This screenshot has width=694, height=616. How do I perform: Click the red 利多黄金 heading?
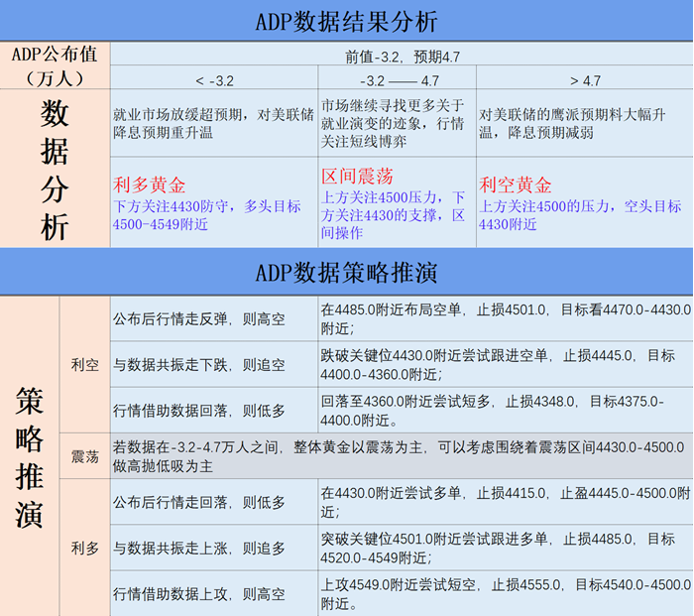pos(151,185)
